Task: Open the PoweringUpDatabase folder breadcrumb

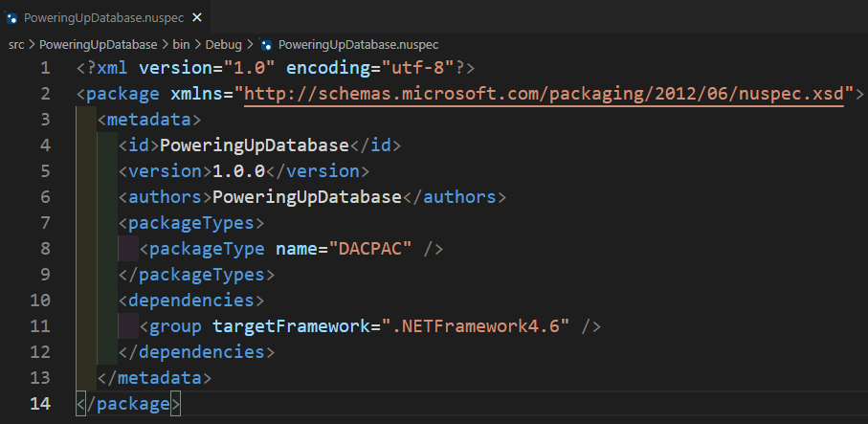Action: (99, 45)
